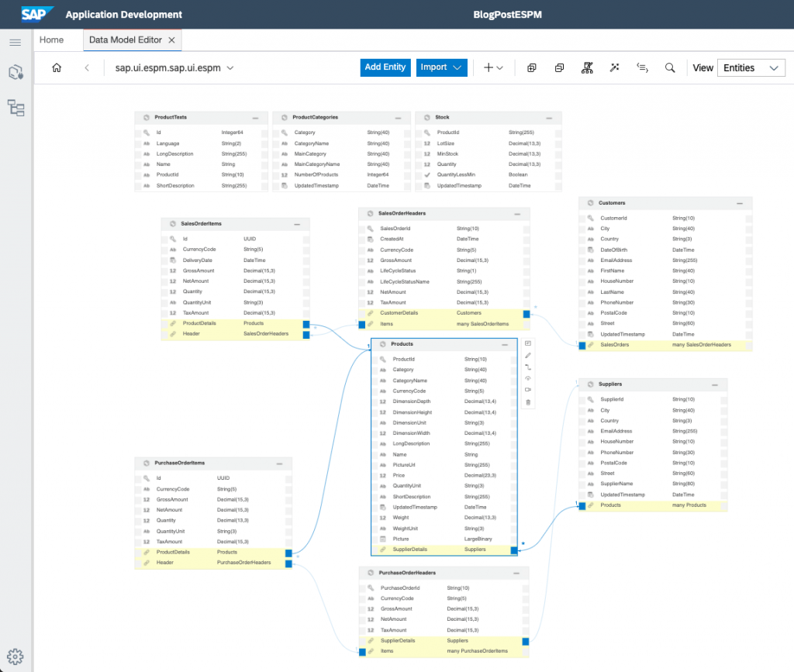Click the SalesOrderHeaders entity header icon
Screen dimensions: 794x672
click(x=370, y=214)
